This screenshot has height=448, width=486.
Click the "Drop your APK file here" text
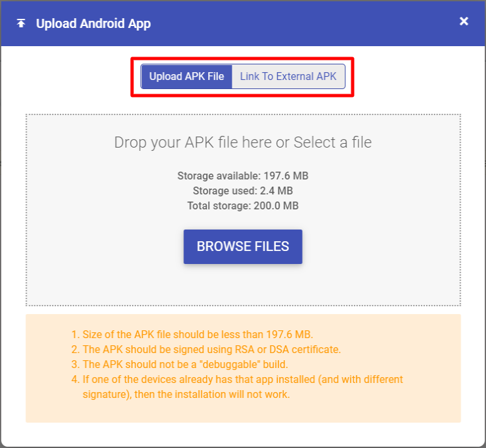click(x=193, y=142)
